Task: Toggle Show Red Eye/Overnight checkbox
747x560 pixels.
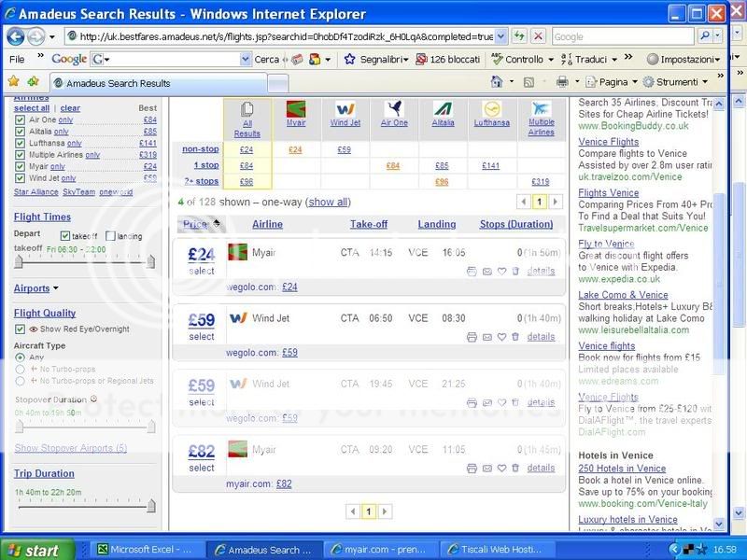Action: click(x=20, y=329)
